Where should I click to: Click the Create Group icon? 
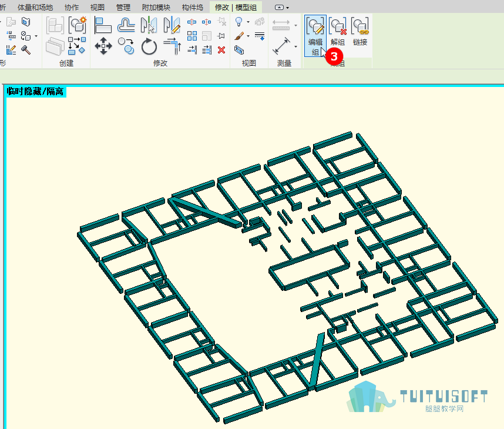[x=78, y=25]
